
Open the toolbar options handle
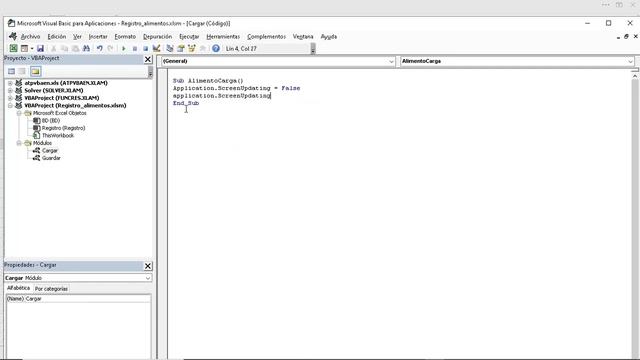pos(313,49)
